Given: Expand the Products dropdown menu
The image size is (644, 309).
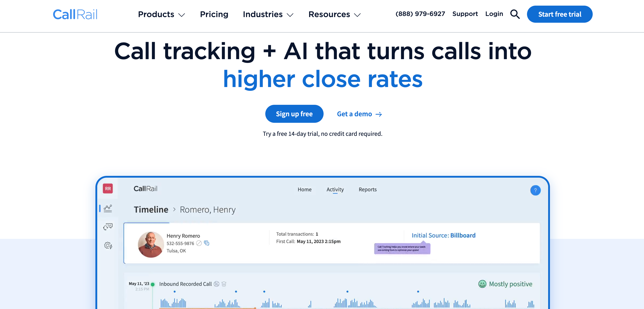Looking at the screenshot, I should 162,14.
